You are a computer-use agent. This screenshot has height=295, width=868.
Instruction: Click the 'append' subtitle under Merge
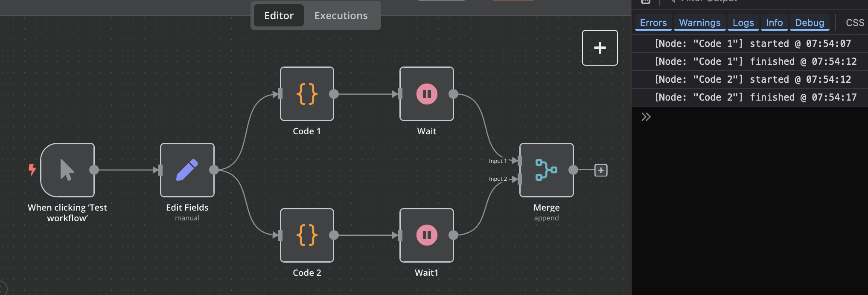pos(546,218)
